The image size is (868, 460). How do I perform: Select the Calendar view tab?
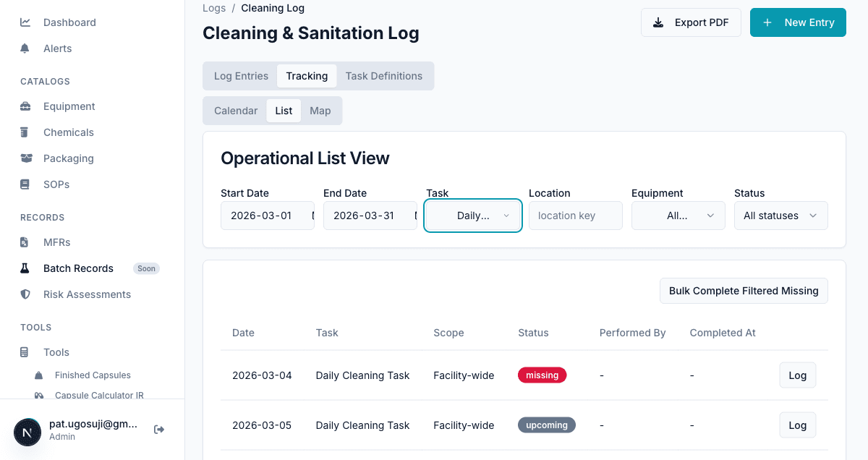pyautogui.click(x=235, y=110)
